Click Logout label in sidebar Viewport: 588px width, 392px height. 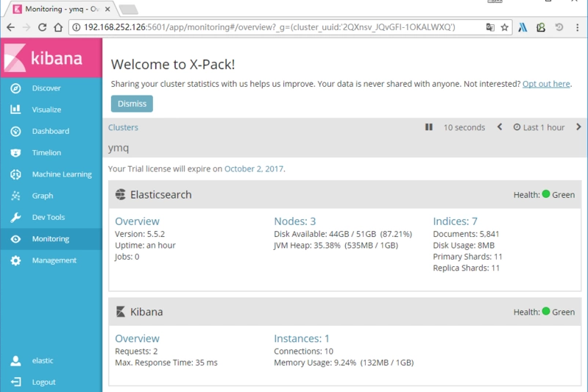(43, 382)
